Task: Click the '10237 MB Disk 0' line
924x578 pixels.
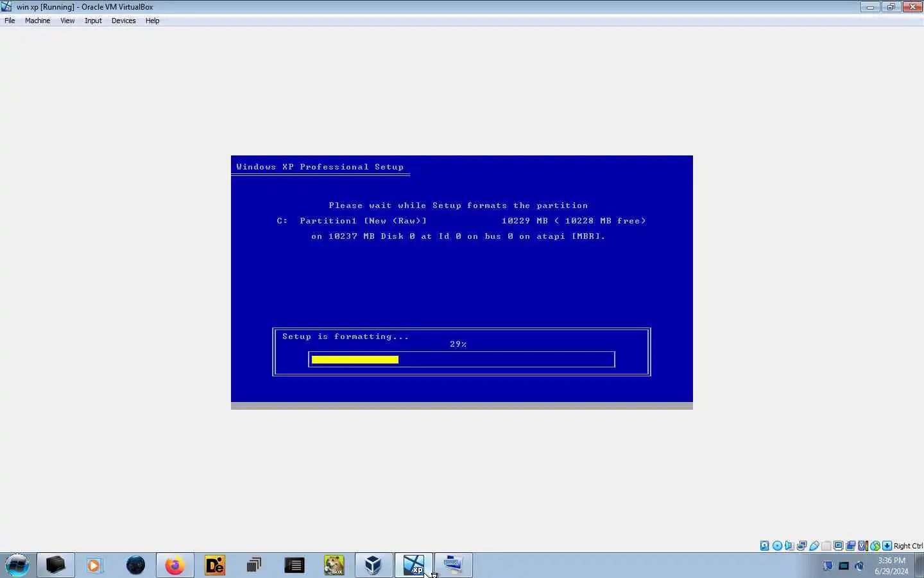Action: point(458,236)
